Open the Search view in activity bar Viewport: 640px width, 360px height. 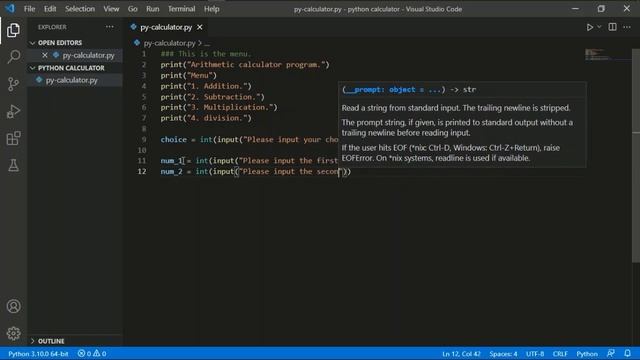click(x=13, y=57)
